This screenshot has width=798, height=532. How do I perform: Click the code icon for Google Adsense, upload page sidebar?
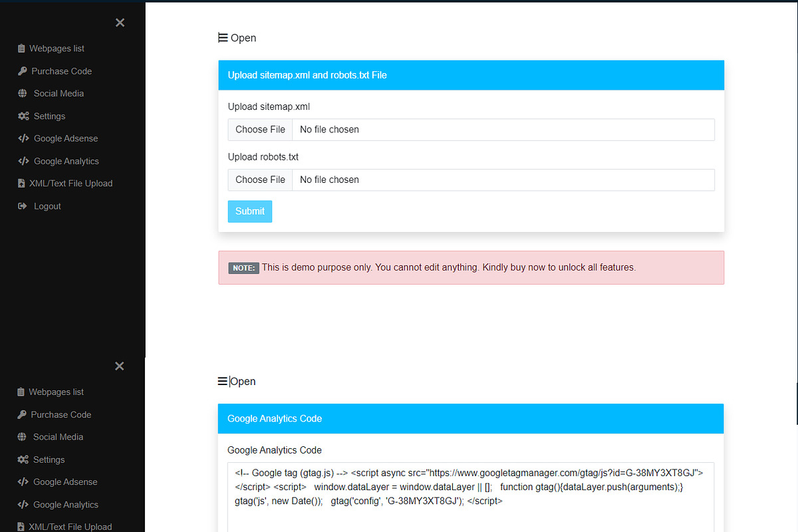(x=23, y=139)
